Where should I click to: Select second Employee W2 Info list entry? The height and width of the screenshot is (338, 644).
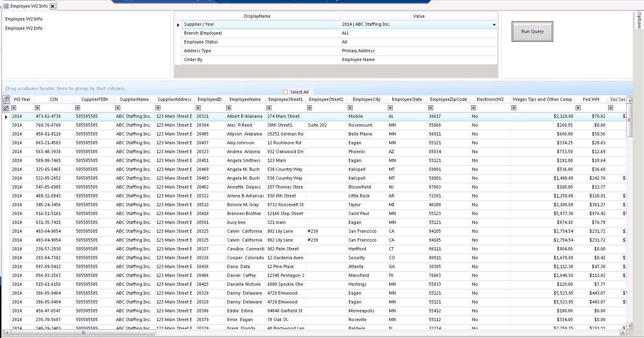(x=24, y=28)
